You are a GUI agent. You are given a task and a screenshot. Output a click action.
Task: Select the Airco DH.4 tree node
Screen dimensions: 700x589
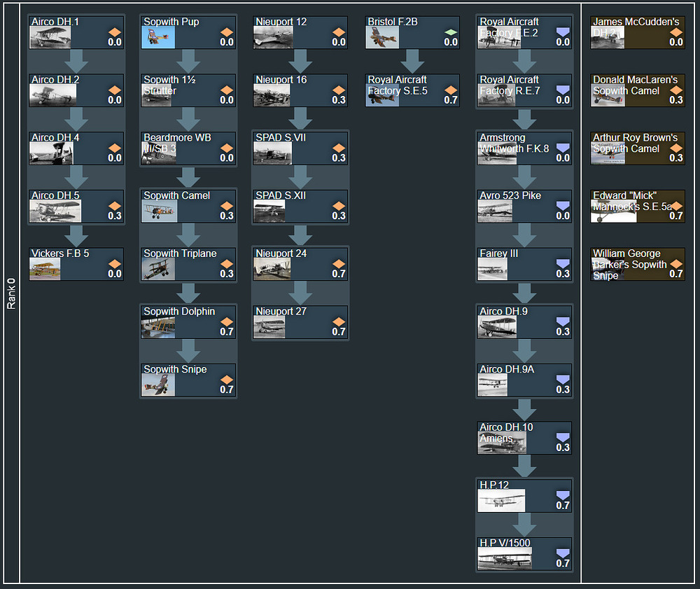pos(76,148)
